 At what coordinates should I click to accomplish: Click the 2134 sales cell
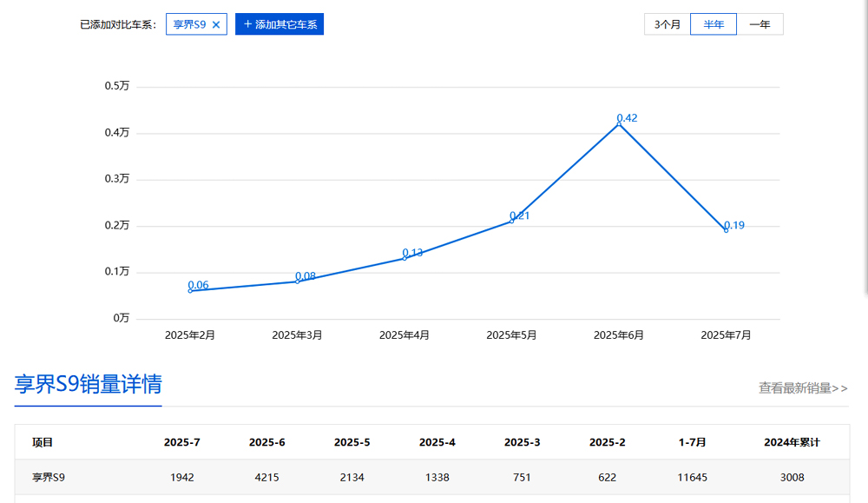pyautogui.click(x=352, y=478)
